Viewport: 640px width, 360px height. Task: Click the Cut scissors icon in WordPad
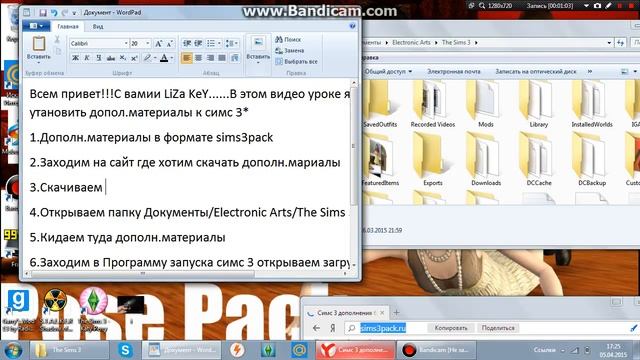click(x=57, y=40)
